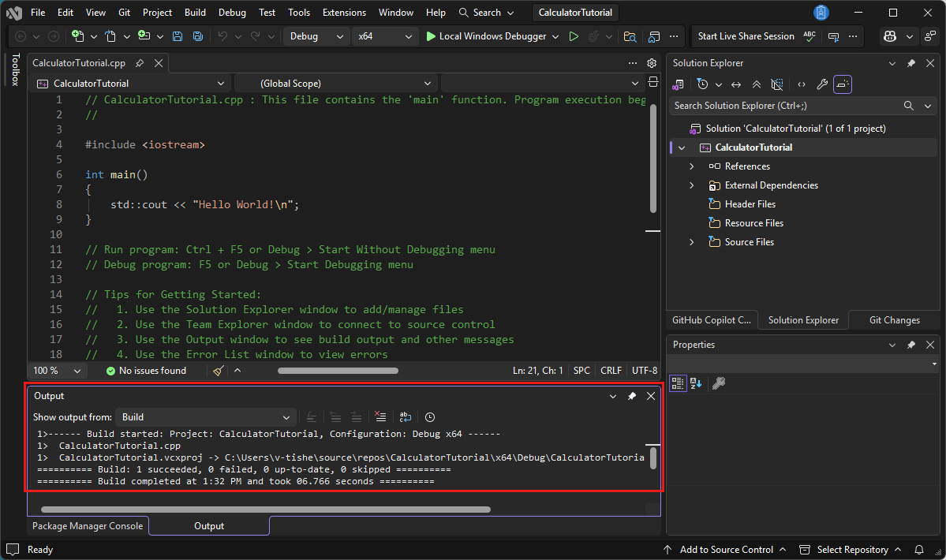Click Sync with Active Document icon

point(736,84)
